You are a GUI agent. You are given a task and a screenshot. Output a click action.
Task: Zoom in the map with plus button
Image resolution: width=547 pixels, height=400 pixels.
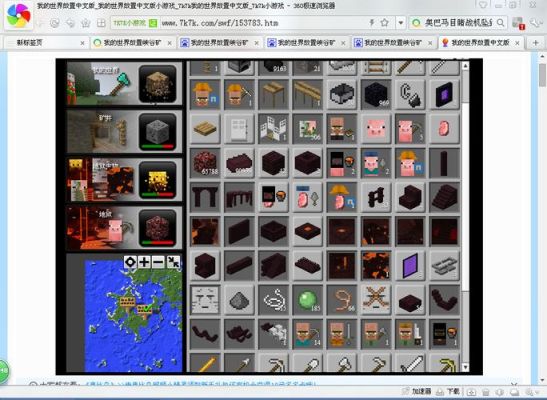coord(144,262)
